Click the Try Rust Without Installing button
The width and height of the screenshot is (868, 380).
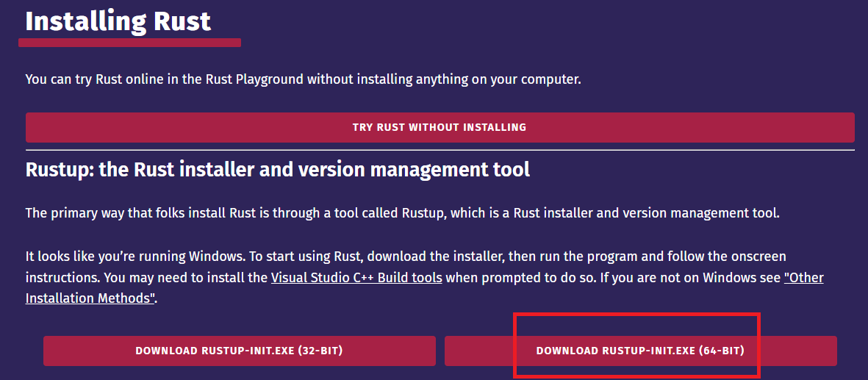coord(440,127)
